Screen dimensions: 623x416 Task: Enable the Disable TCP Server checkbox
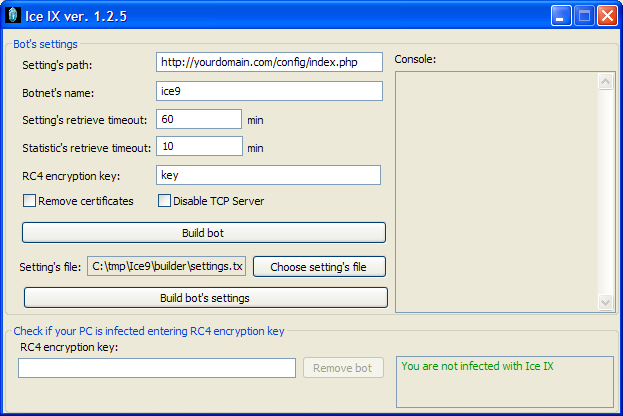pyautogui.click(x=164, y=201)
